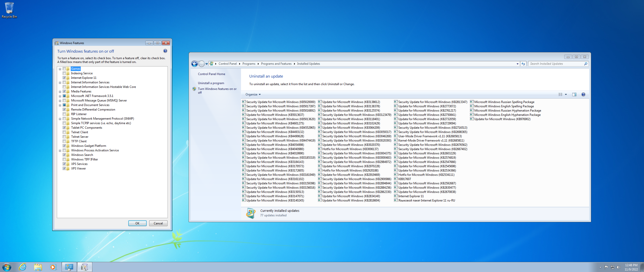Click the shield icon near Turn Windows features
644x272 pixels.
[x=194, y=89]
